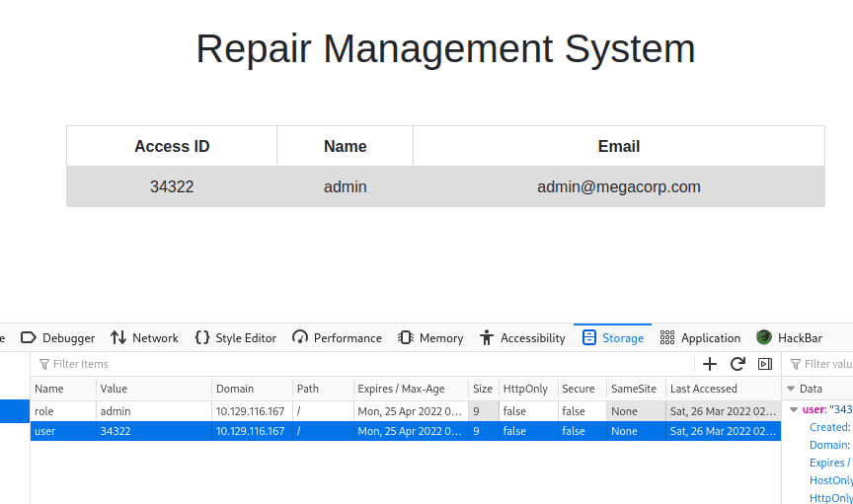
Task: Open the Memory panel
Action: point(430,337)
